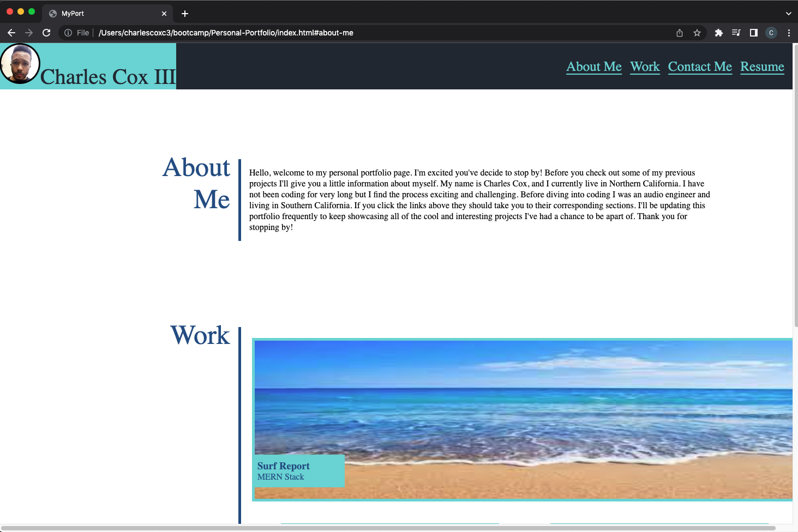
Task: Open a new tab with the plus icon
Action: tap(185, 14)
